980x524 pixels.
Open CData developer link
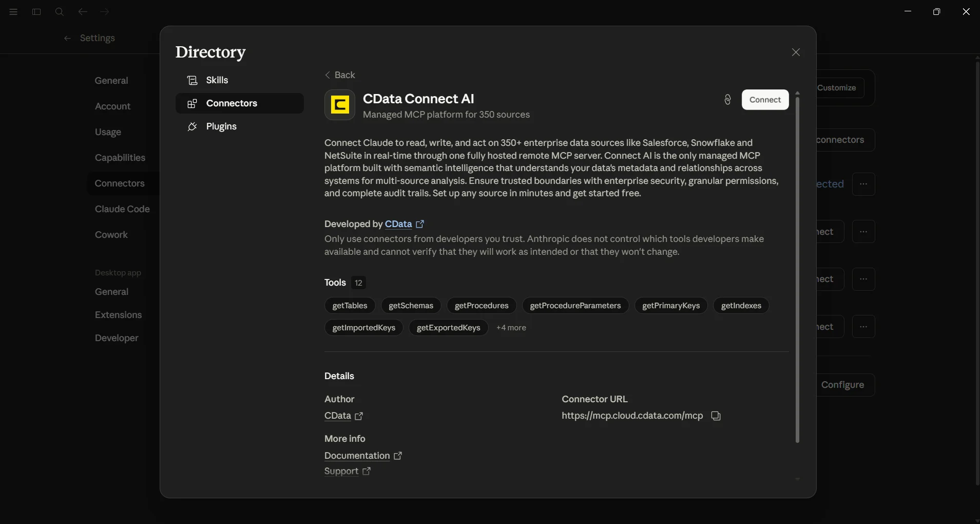(398, 224)
